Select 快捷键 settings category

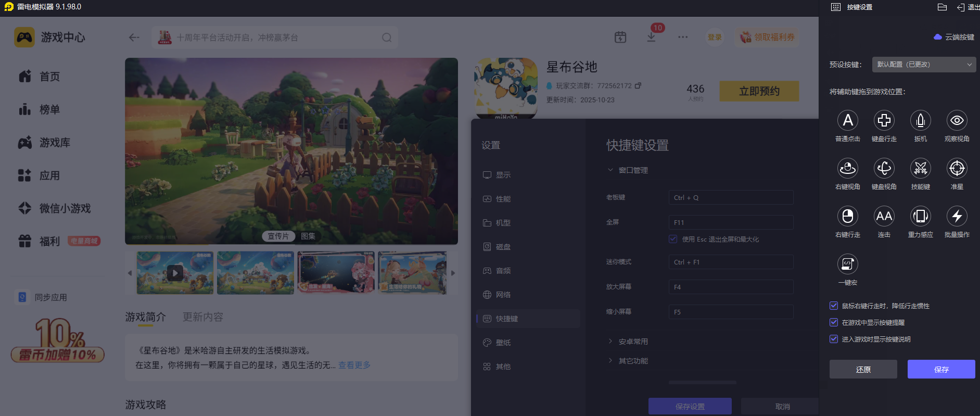click(x=528, y=319)
